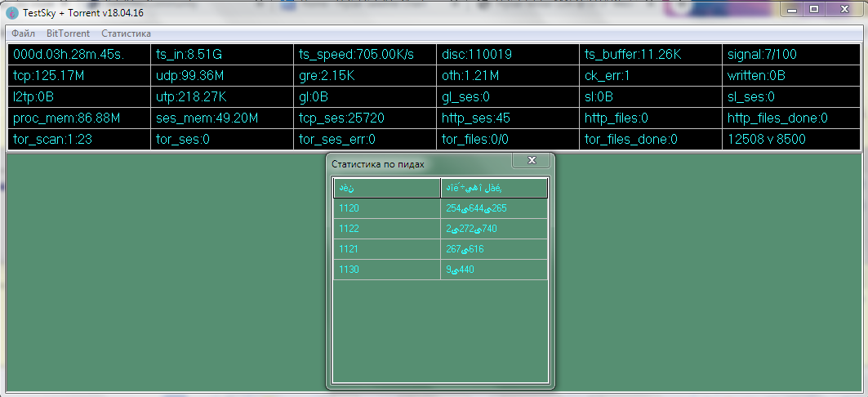The image size is (868, 397).
Task: Click the ck_err:1 cell
Action: pyautogui.click(x=651, y=76)
